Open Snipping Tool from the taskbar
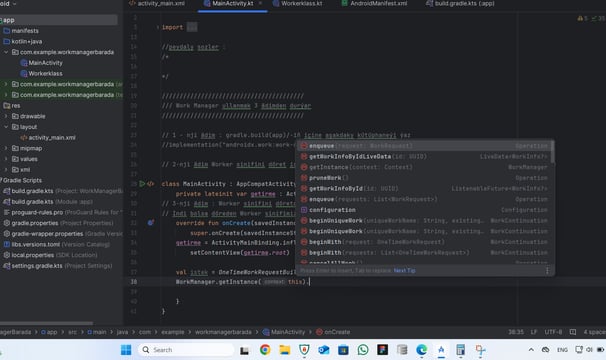 point(480,350)
